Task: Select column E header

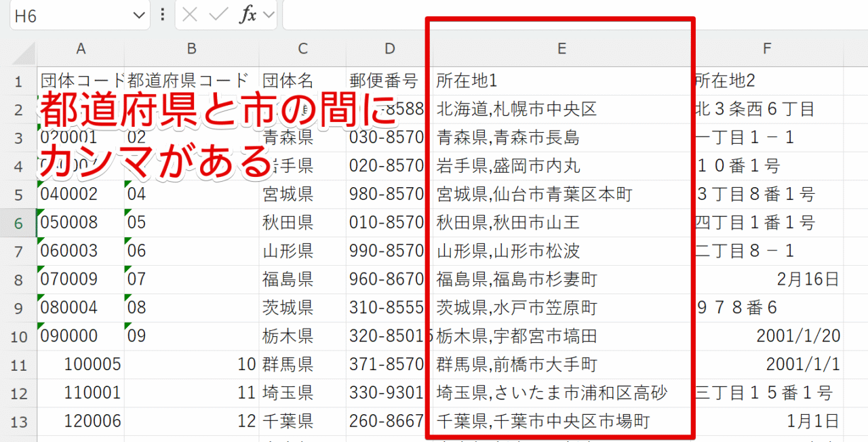Action: 561,49
